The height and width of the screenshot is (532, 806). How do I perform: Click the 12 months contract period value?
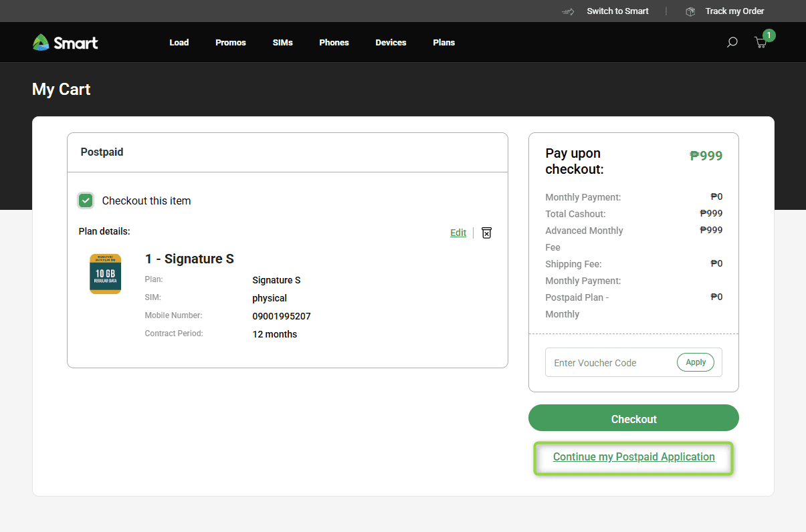pyautogui.click(x=275, y=334)
